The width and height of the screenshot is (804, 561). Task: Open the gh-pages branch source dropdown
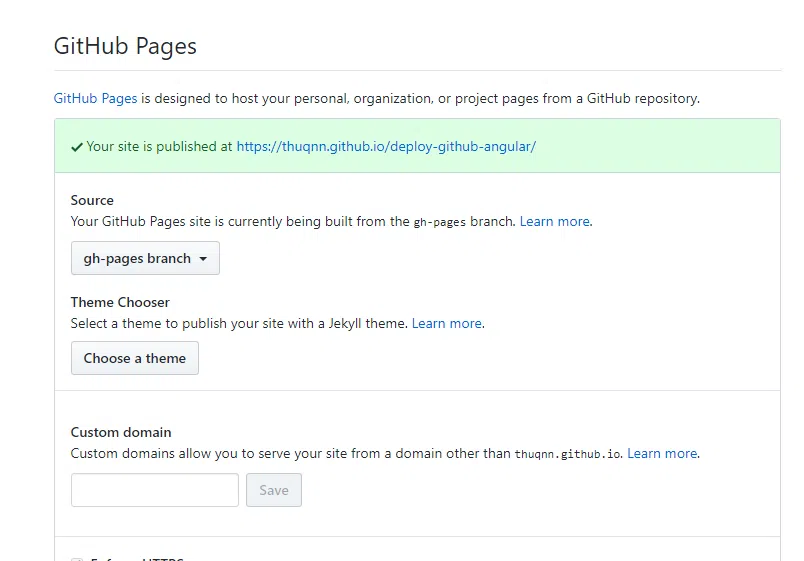point(145,258)
